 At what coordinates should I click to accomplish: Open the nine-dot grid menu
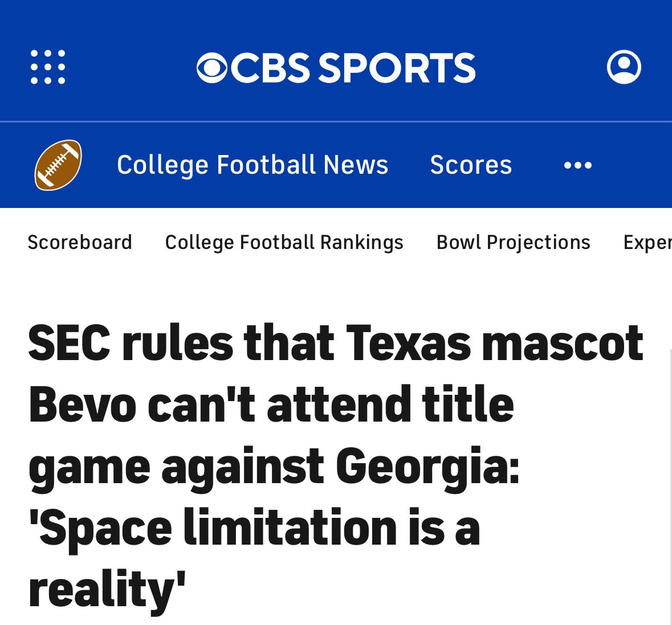[x=48, y=67]
